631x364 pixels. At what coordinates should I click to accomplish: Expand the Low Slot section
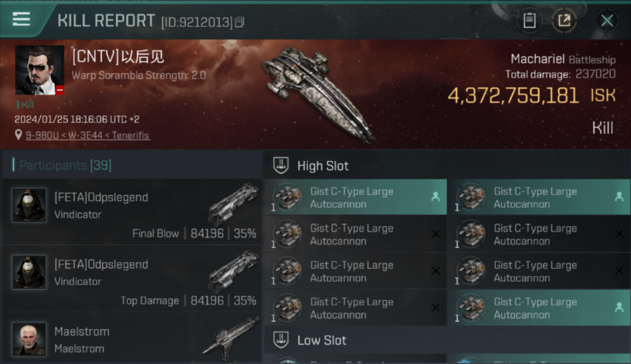coord(322,340)
